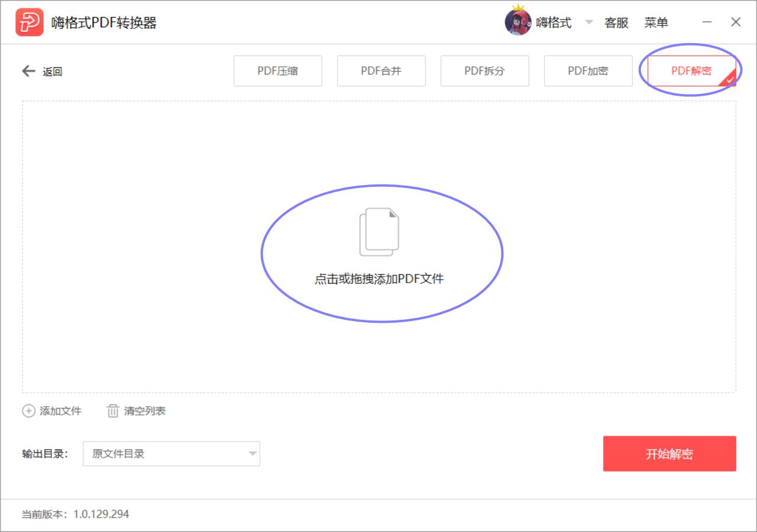Screen dimensions: 757x532
Task: Open the 输出目录 output folder dropdown
Action: (x=172, y=453)
